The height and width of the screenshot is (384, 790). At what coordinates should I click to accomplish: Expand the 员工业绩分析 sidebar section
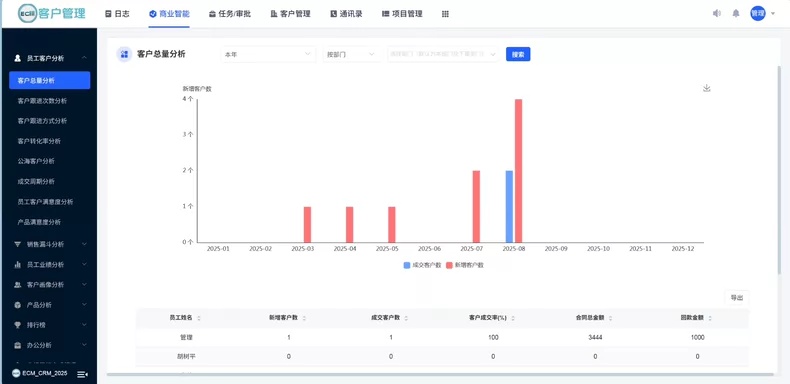50,265
